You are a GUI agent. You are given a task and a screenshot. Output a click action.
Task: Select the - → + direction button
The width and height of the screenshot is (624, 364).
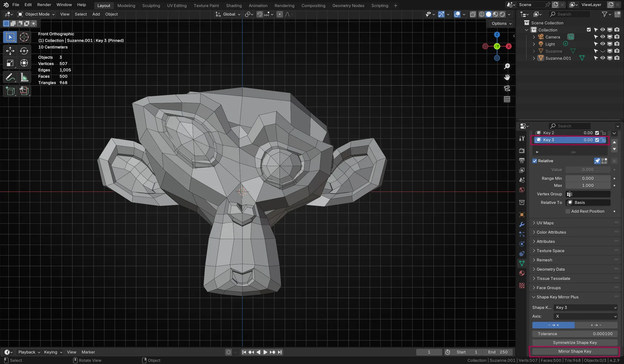pos(554,325)
